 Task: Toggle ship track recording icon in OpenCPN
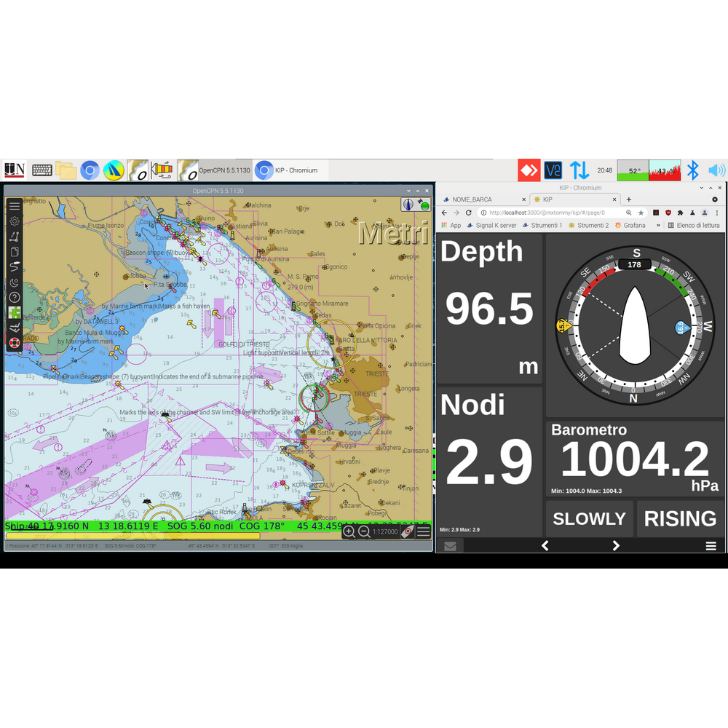15,267
